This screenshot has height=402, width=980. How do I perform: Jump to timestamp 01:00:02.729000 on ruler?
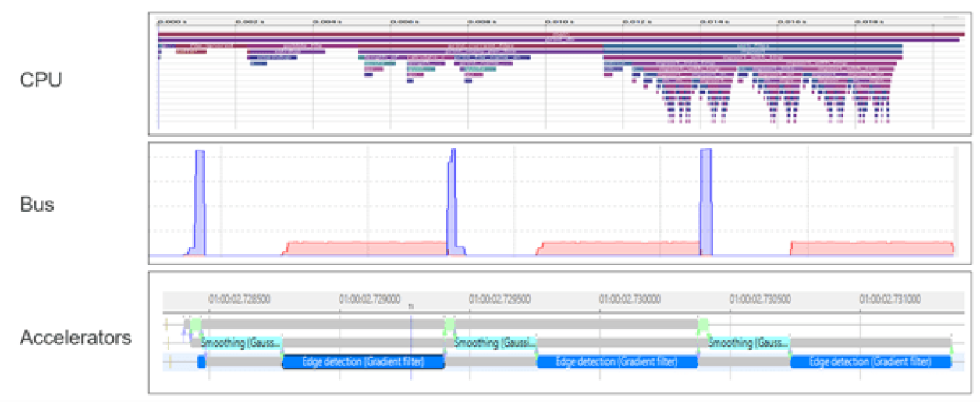[x=369, y=298]
